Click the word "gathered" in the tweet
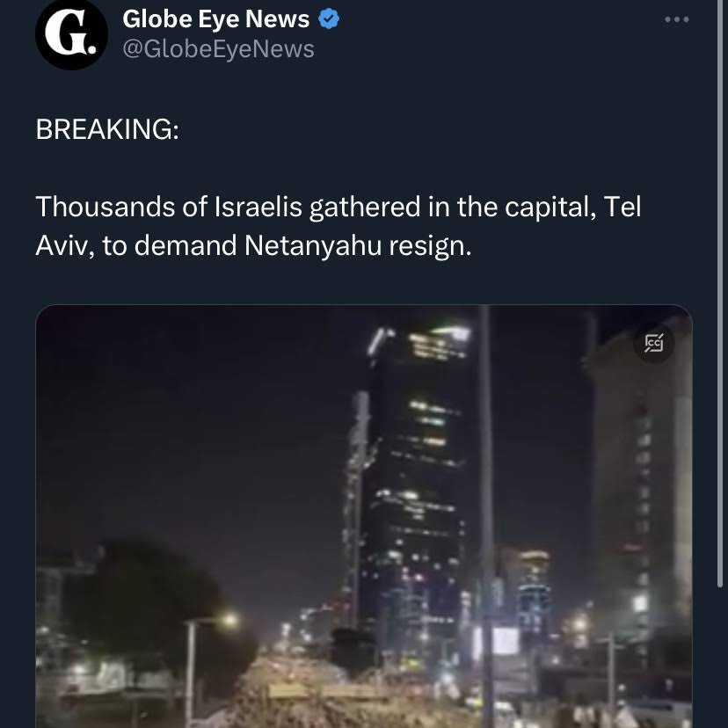The height and width of the screenshot is (728, 728). click(x=365, y=207)
